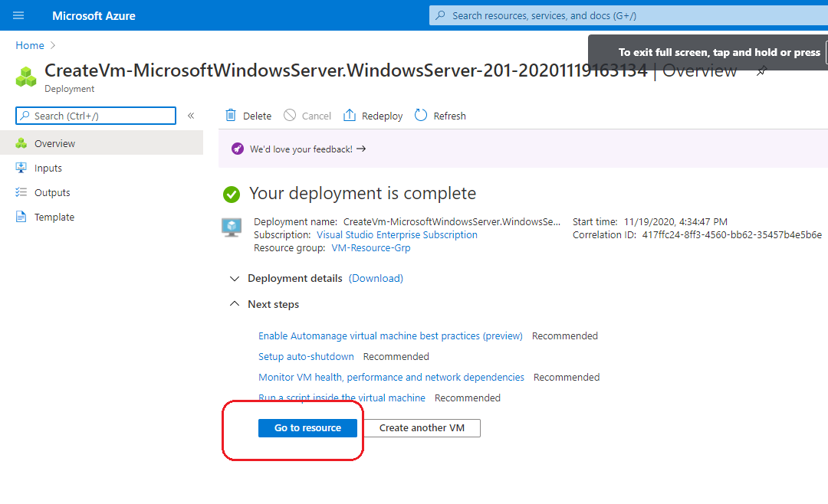
Task: Click the Outputs list icon in sidebar
Action: 21,192
